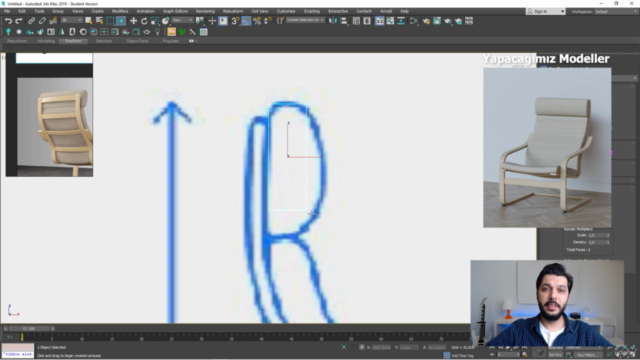
Task: Open the Edit menu
Action: click(22, 11)
